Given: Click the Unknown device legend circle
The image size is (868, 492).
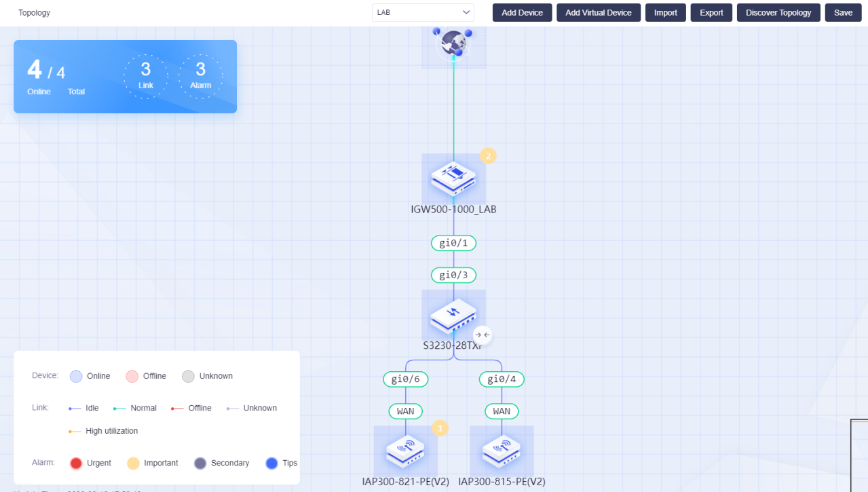Looking at the screenshot, I should (189, 376).
